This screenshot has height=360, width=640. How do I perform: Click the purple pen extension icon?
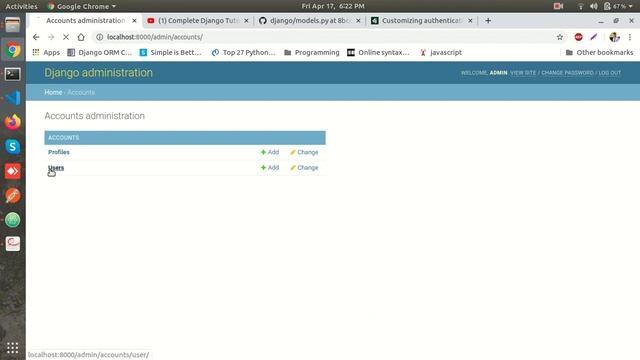[594, 37]
